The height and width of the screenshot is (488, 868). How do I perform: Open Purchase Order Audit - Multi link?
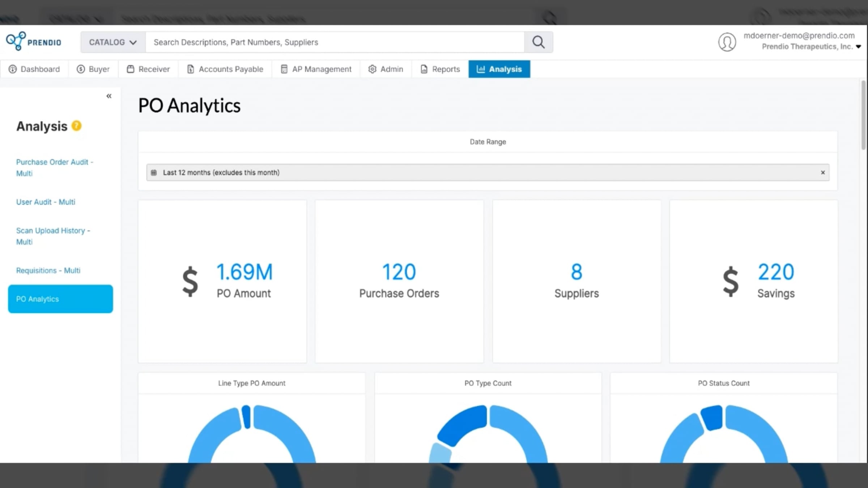tap(54, 168)
